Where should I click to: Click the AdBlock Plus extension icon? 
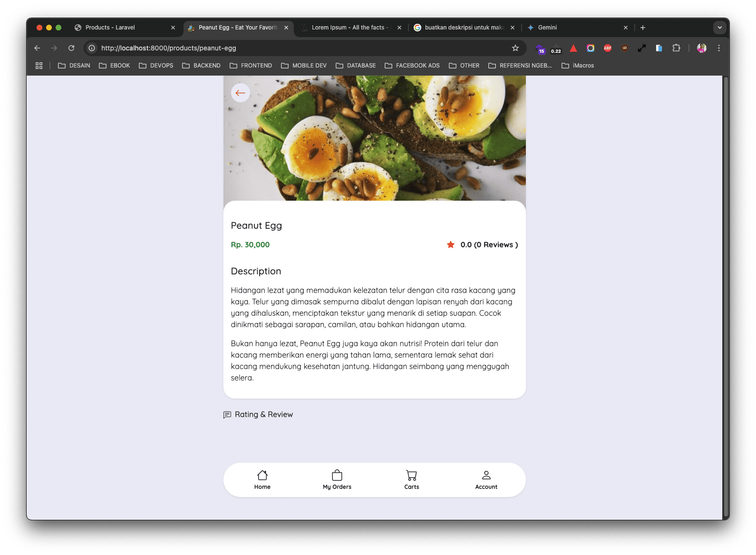point(607,48)
